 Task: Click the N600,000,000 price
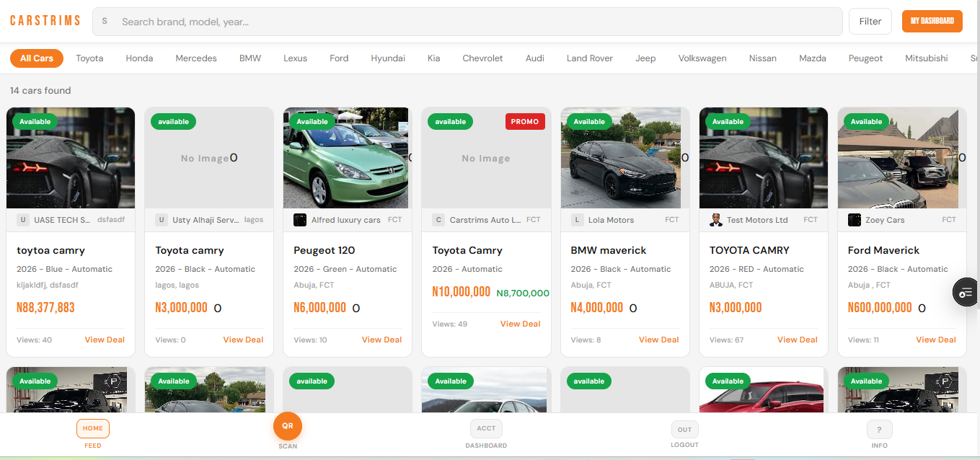click(x=880, y=308)
